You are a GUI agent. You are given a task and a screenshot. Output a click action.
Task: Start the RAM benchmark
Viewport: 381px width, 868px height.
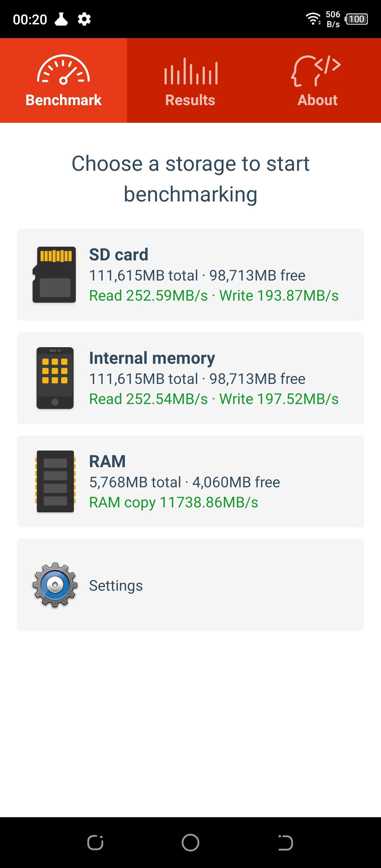[x=190, y=481]
